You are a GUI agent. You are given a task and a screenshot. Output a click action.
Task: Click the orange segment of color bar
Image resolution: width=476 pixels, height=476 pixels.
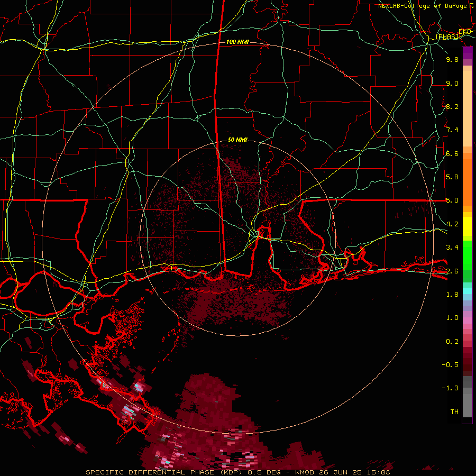(467, 182)
